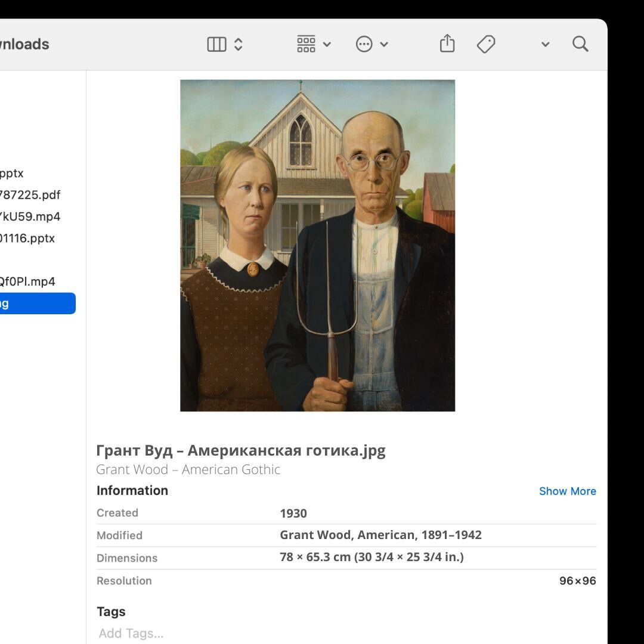The width and height of the screenshot is (644, 644).
Task: Open the Action ellipsis menu icon
Action: pyautogui.click(x=364, y=44)
